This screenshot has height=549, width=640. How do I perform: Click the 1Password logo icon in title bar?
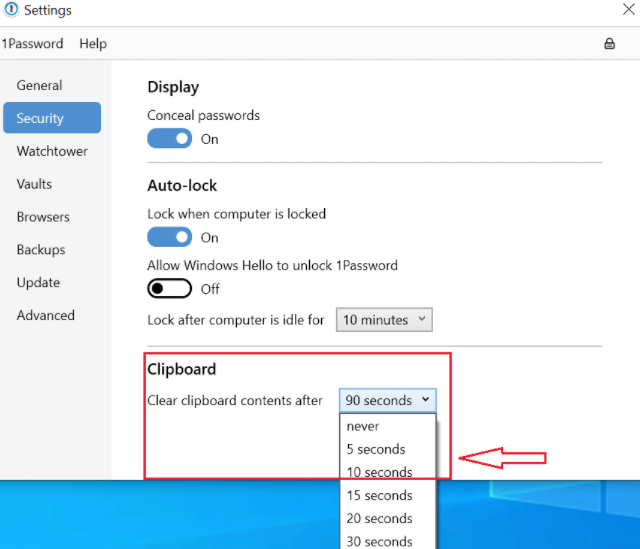[x=11, y=11]
